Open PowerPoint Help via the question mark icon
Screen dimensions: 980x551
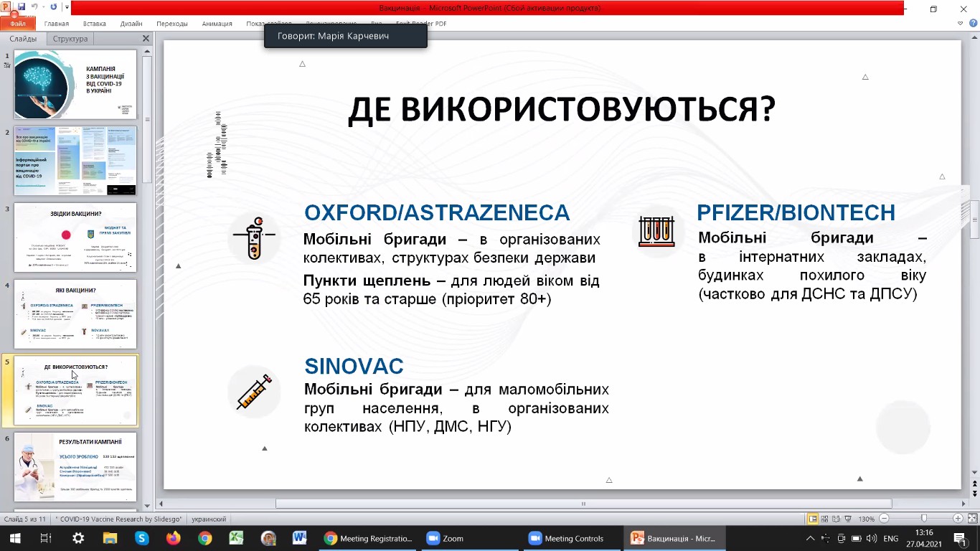pos(972,24)
